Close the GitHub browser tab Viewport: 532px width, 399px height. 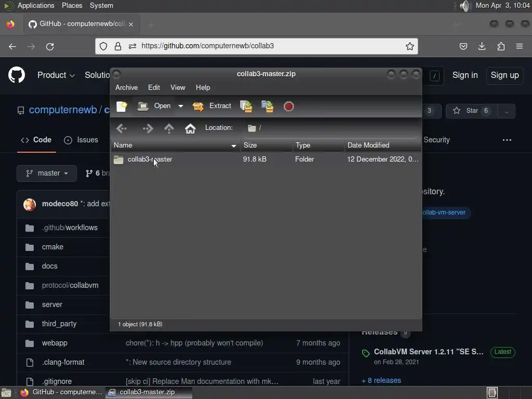(131, 24)
